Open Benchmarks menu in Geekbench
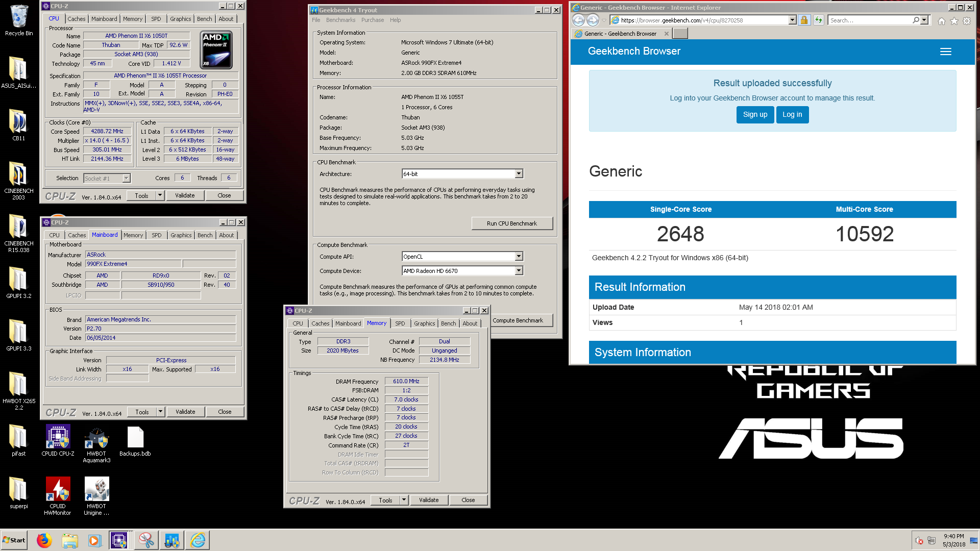980x551 pixels. click(x=340, y=20)
